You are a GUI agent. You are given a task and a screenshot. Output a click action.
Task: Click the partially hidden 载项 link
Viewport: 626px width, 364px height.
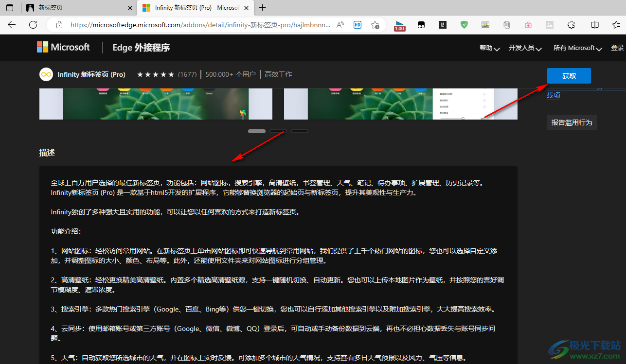tap(554, 95)
